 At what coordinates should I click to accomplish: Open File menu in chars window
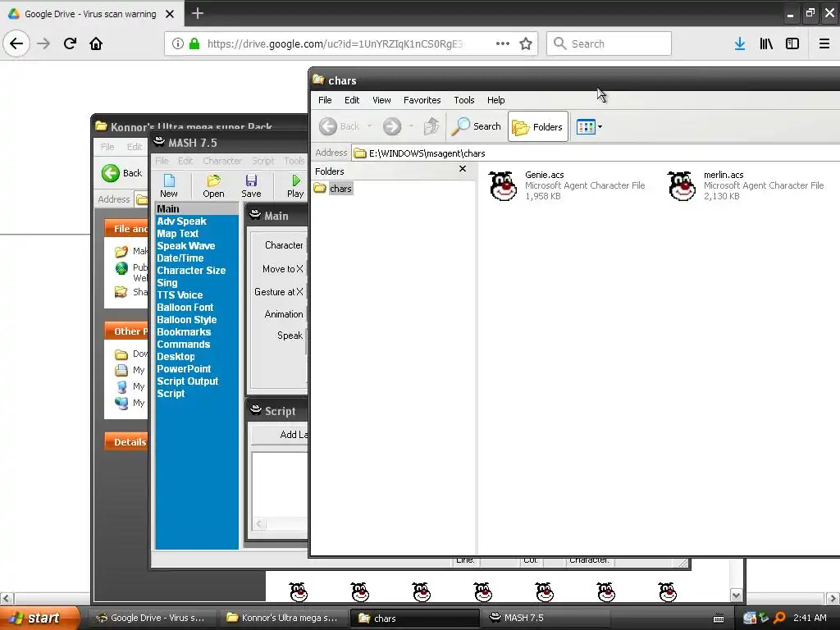point(325,100)
